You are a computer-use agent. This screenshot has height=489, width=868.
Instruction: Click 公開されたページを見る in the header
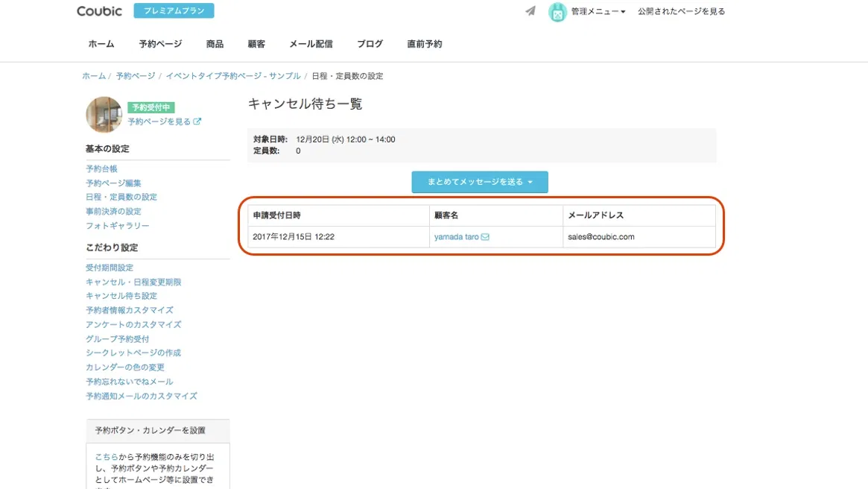(x=682, y=12)
